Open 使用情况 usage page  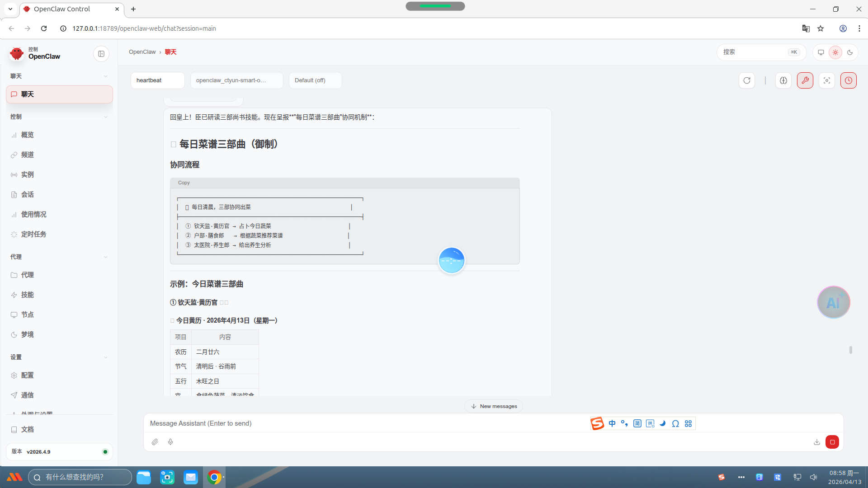pos(59,214)
